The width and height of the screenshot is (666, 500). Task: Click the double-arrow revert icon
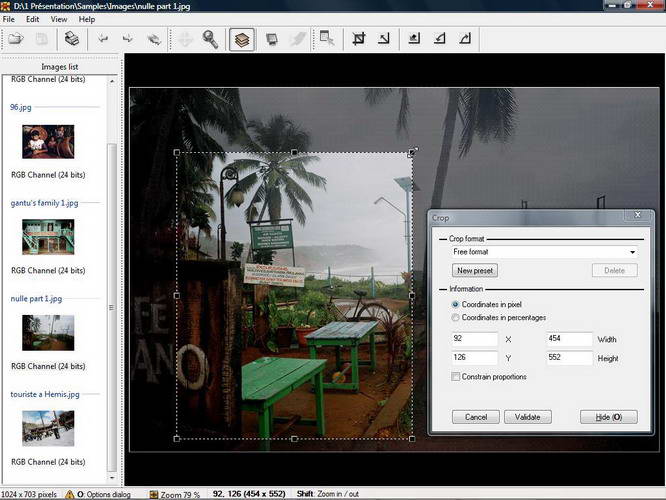[154, 39]
